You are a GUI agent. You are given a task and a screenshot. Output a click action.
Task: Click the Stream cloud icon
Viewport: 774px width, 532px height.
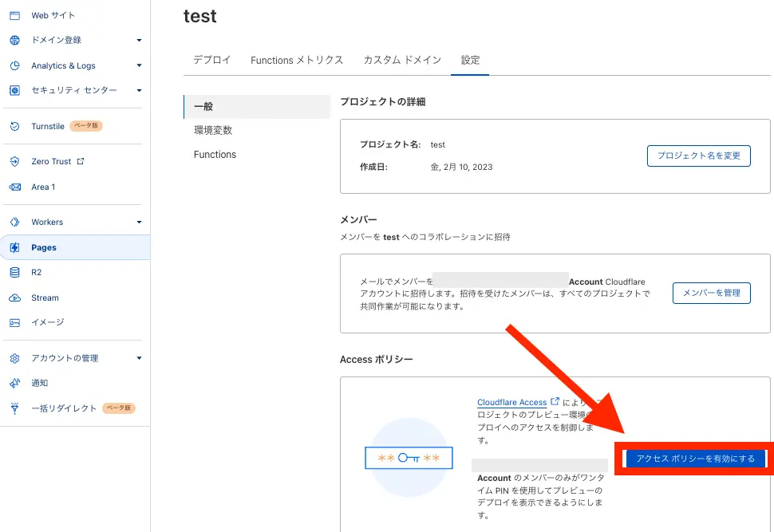click(x=14, y=298)
